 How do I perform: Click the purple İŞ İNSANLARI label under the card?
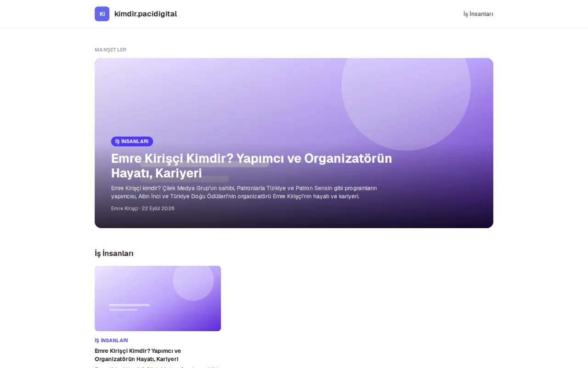[111, 340]
